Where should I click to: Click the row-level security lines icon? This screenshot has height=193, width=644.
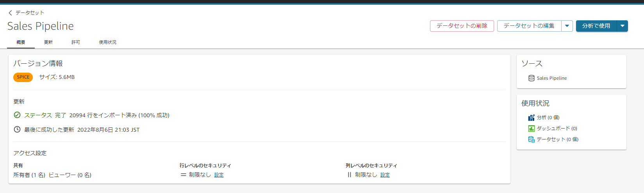(183, 175)
